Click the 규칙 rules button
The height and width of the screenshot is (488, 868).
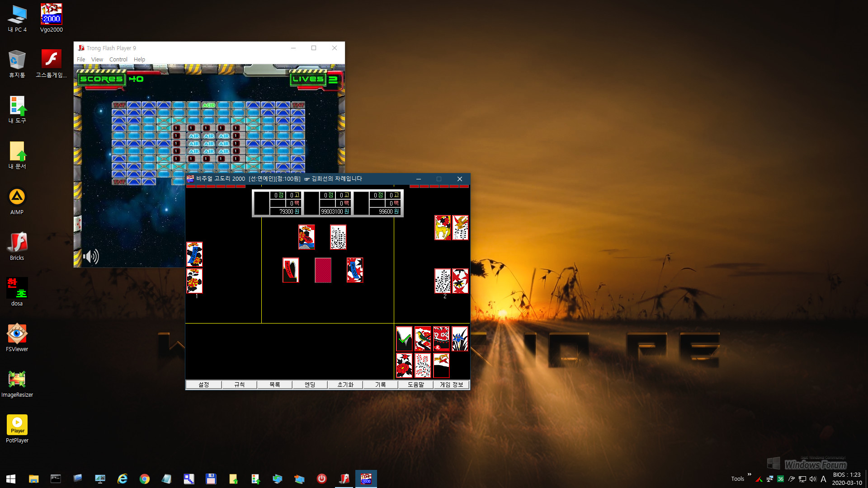pyautogui.click(x=239, y=385)
